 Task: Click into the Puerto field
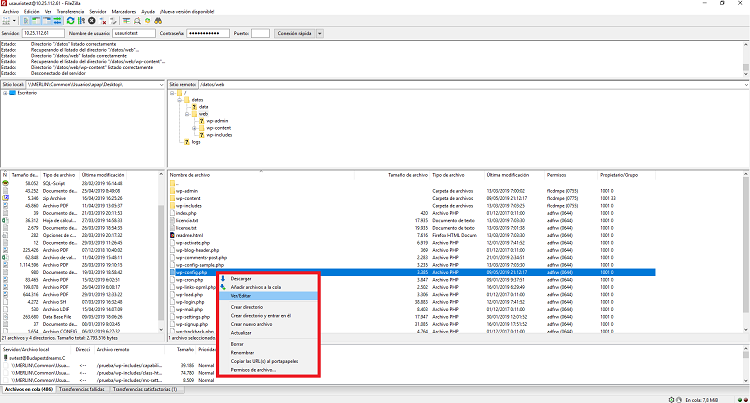(x=260, y=33)
